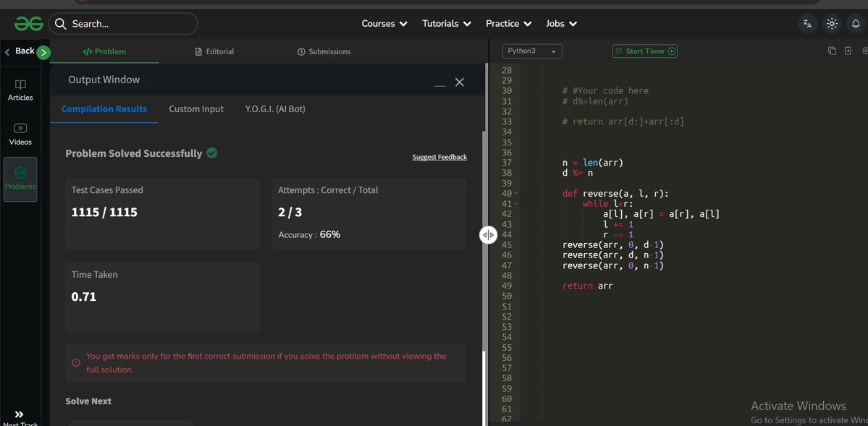Toggle the light/dark theme sun icon

tap(832, 24)
